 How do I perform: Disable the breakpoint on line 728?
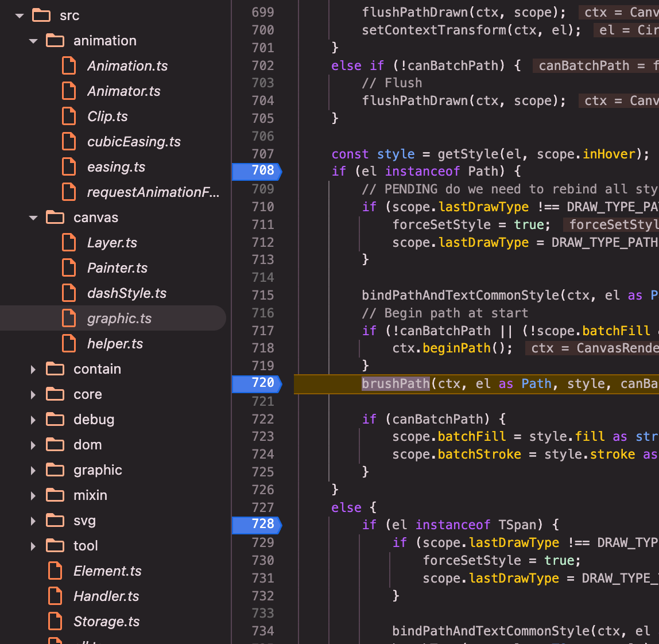click(x=257, y=525)
